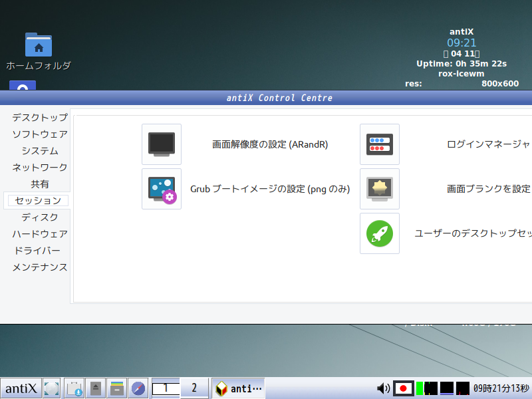Switch to the ドライバー tab
This screenshot has height=399, width=532.
37,251
